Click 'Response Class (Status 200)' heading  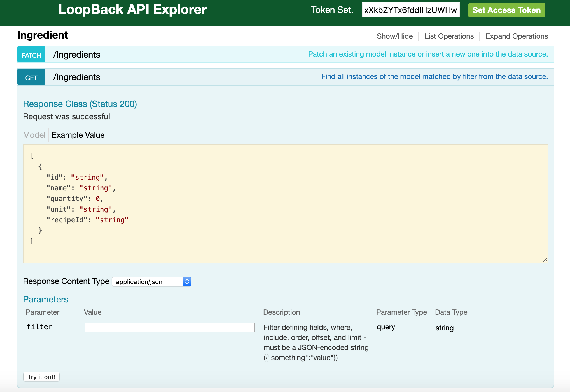pyautogui.click(x=80, y=104)
